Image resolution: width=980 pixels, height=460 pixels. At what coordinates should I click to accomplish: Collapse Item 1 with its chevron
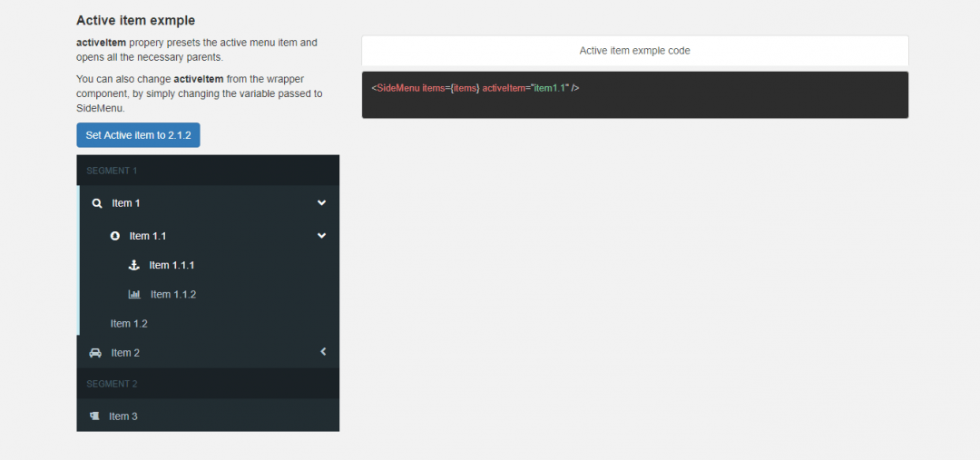pyautogui.click(x=321, y=202)
